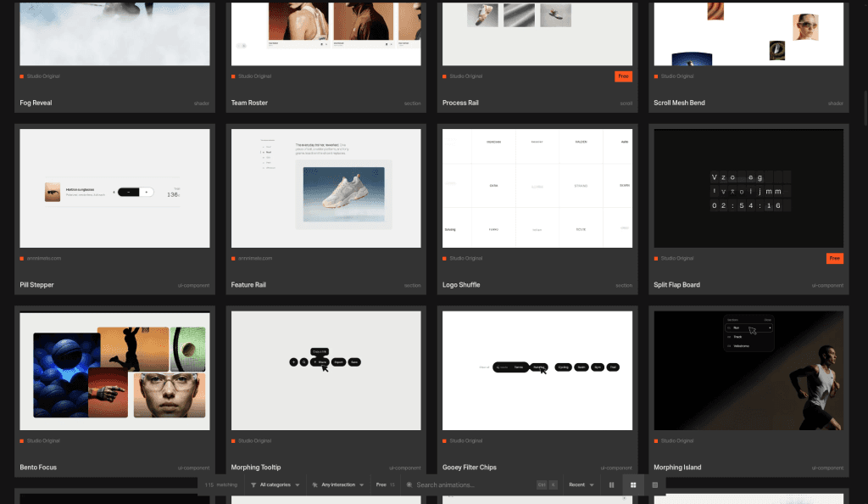
Task: Open the Split Flap Board preview
Action: tap(748, 188)
